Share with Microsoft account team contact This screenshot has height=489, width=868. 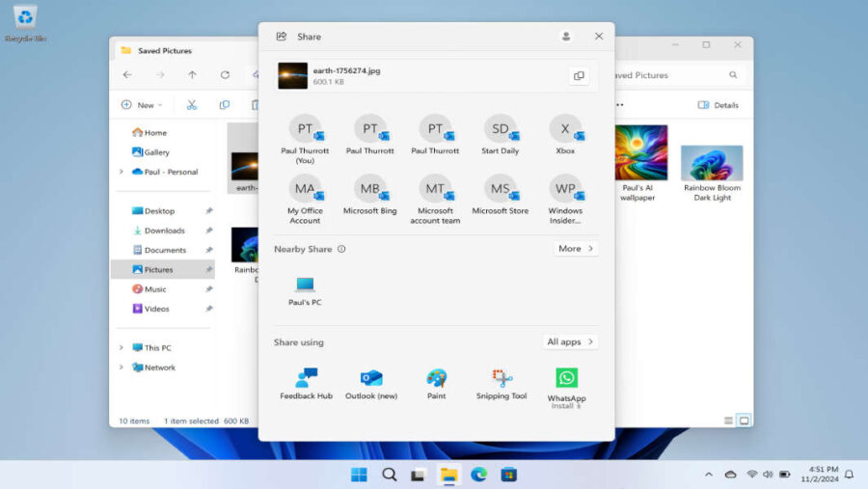click(x=435, y=200)
